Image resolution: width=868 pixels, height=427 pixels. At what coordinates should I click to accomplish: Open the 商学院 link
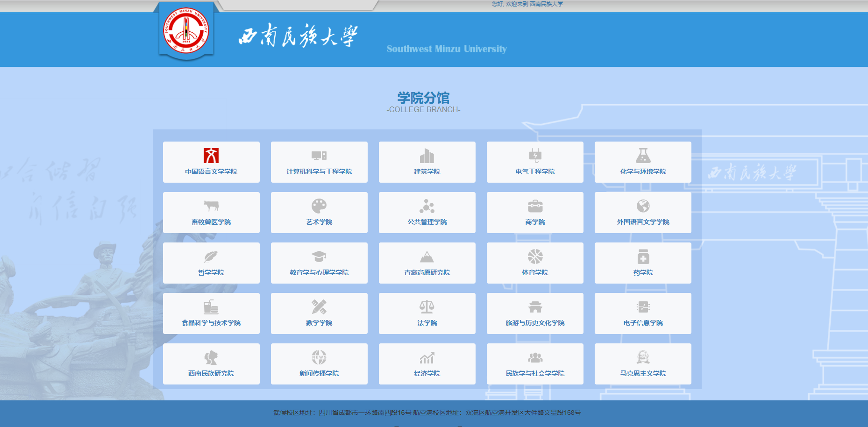[x=535, y=222]
